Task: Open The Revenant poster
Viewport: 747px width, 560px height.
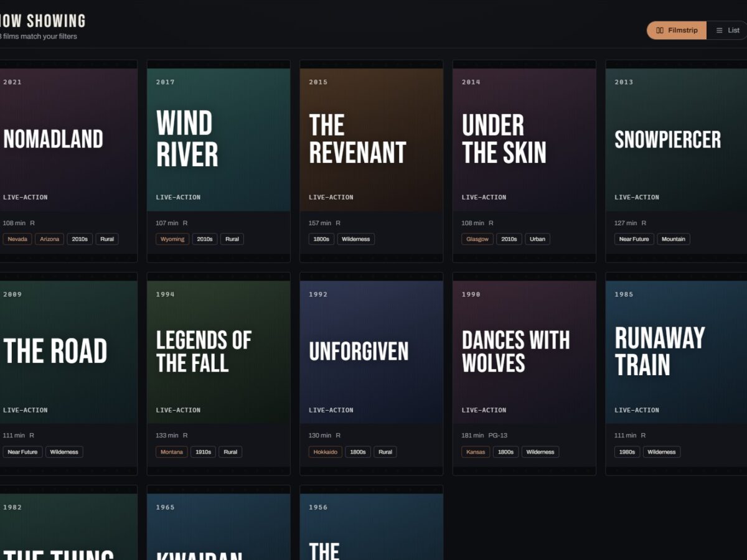Action: [372, 140]
